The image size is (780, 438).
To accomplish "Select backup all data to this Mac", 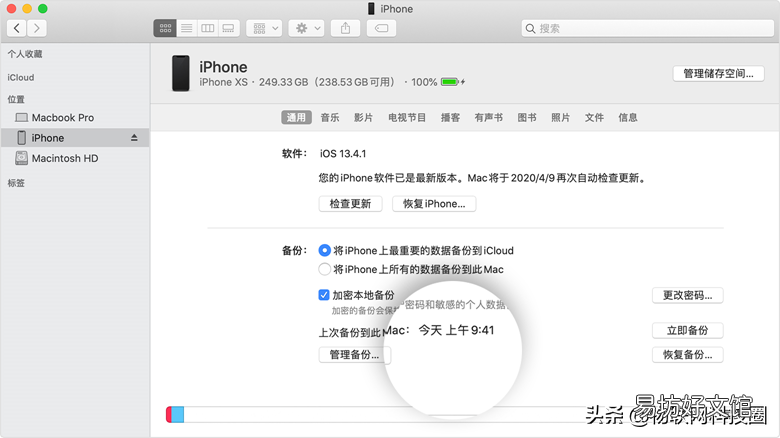I will pyautogui.click(x=324, y=269).
